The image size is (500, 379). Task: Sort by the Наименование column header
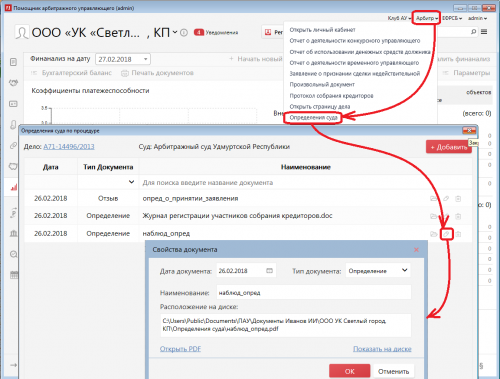coord(306,167)
